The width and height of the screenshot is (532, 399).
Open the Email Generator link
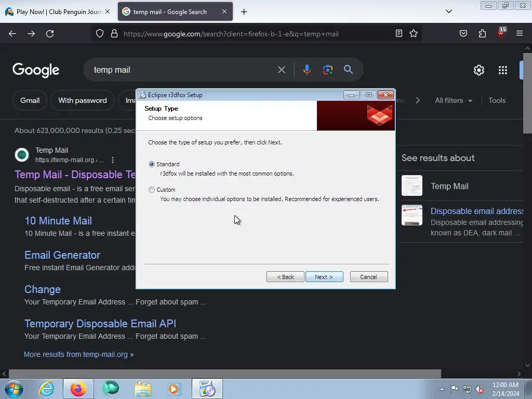62,255
